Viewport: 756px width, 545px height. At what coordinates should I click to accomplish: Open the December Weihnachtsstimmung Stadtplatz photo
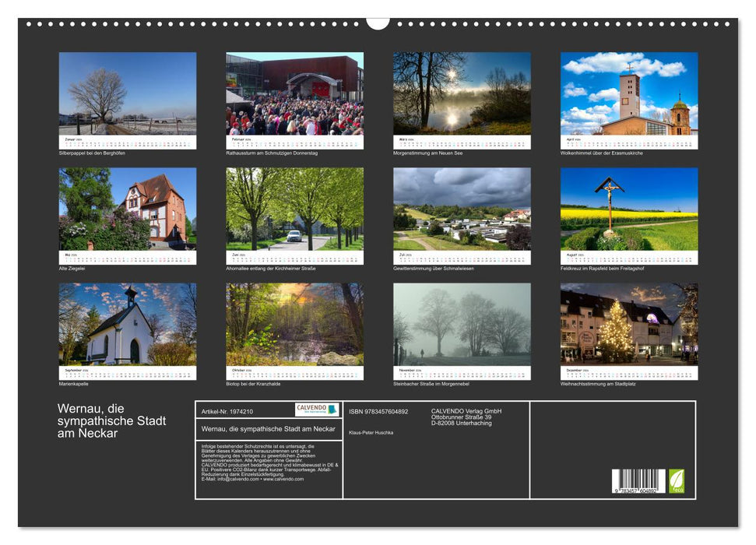click(628, 327)
